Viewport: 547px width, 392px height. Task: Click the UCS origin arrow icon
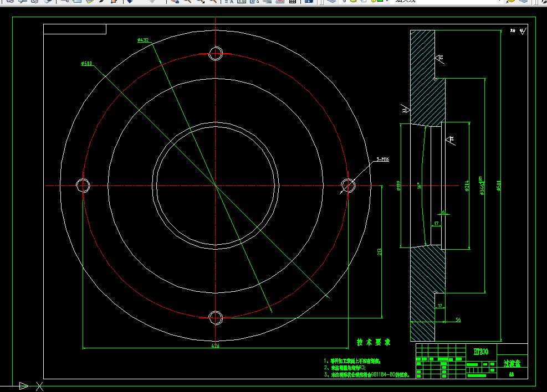(x=24, y=386)
